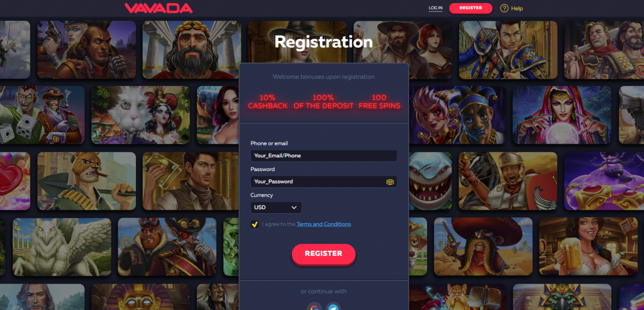Focus the Phone or email input field

pos(324,156)
